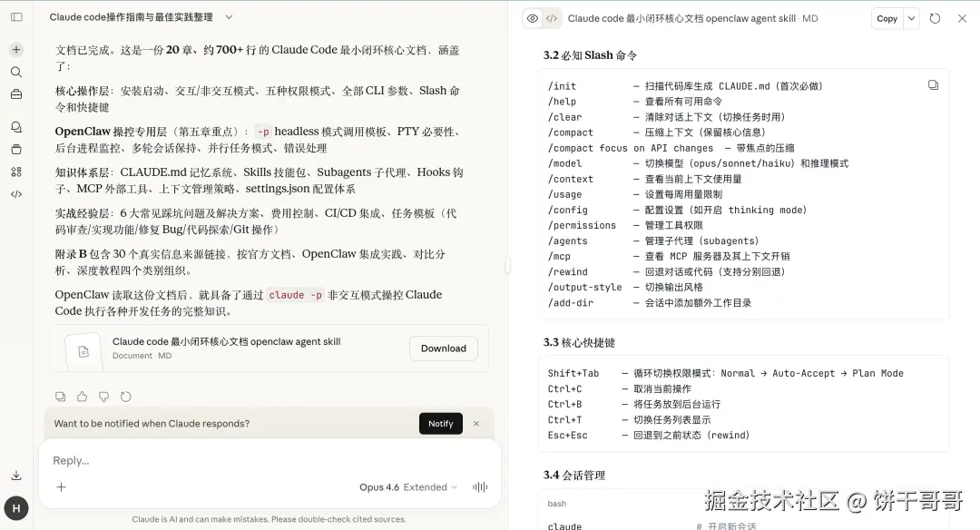This screenshot has width=980, height=530.
Task: Open Opus 4.6 Extended model selector
Action: point(408,486)
